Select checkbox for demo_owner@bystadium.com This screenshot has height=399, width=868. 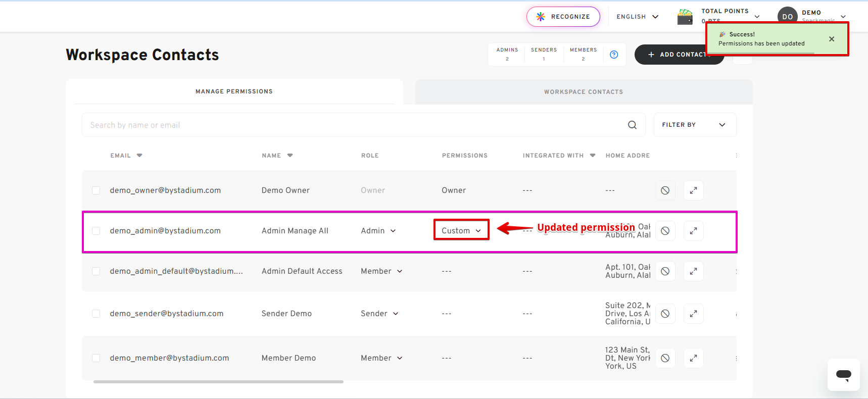tap(96, 190)
